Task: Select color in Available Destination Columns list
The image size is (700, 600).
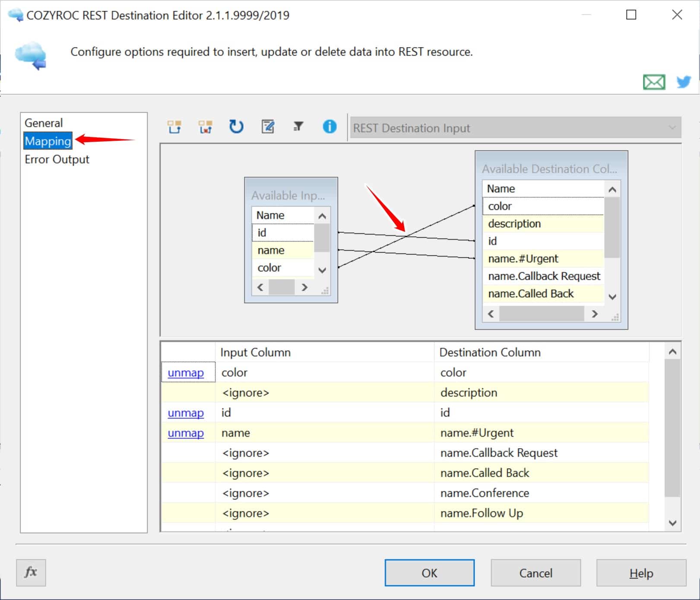Action: click(543, 206)
